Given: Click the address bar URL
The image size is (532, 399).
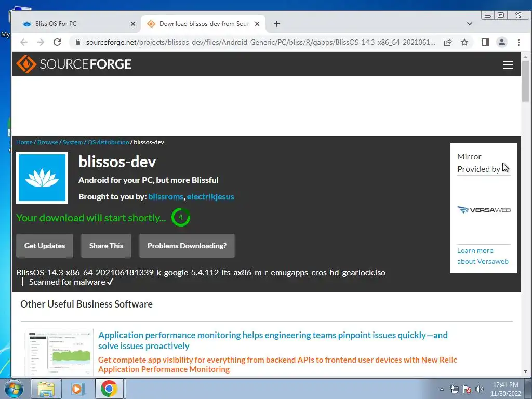Looking at the screenshot, I should click(261, 42).
